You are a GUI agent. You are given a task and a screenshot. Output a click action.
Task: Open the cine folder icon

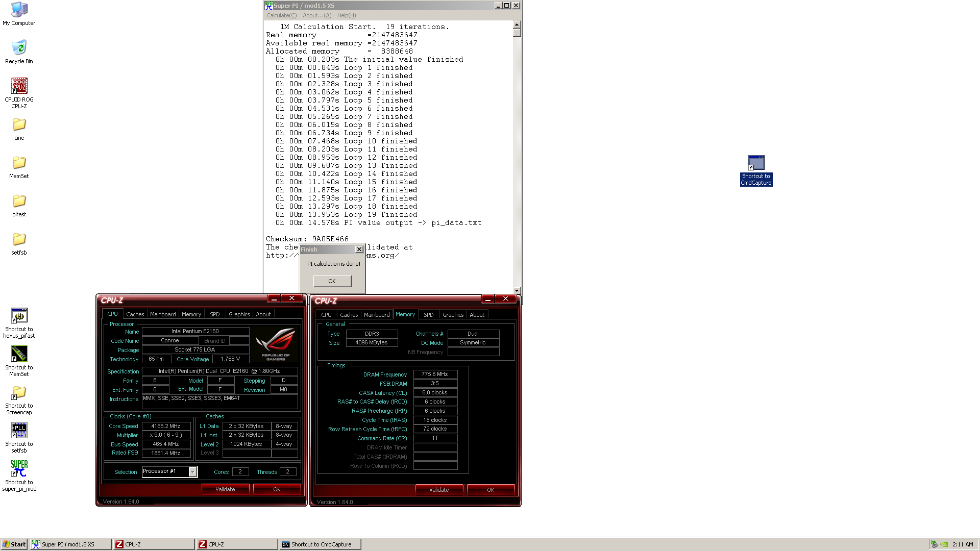(19, 129)
